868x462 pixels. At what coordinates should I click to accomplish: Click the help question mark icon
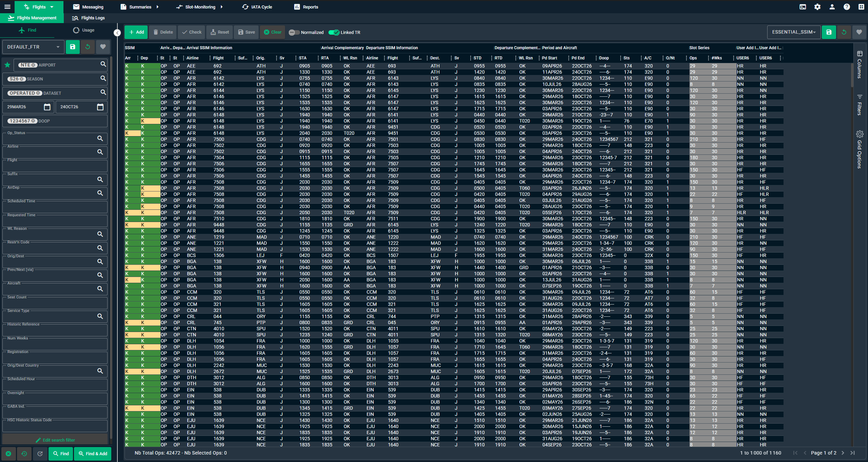(847, 7)
